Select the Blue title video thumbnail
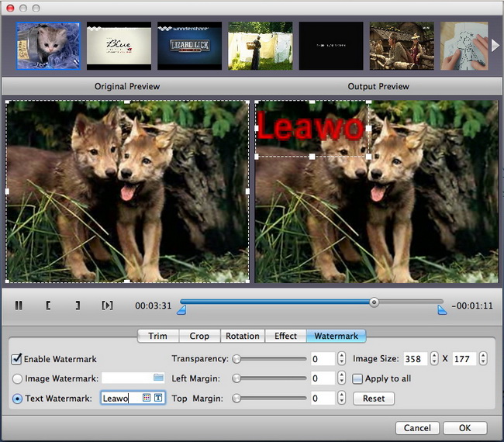The image size is (504, 442). point(119,46)
